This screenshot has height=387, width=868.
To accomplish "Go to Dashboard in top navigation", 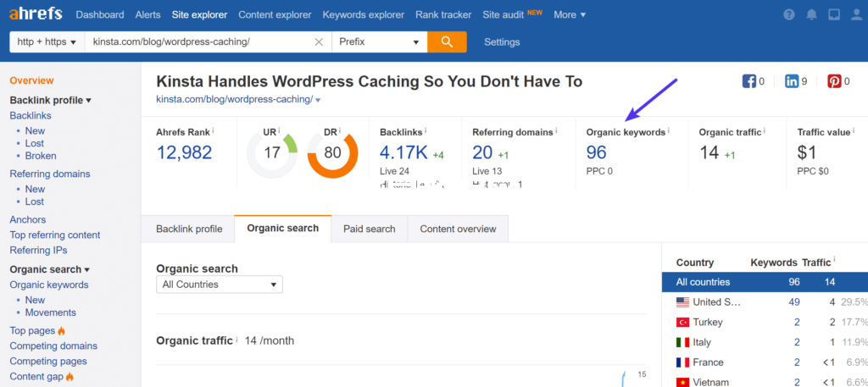I will click(x=100, y=15).
